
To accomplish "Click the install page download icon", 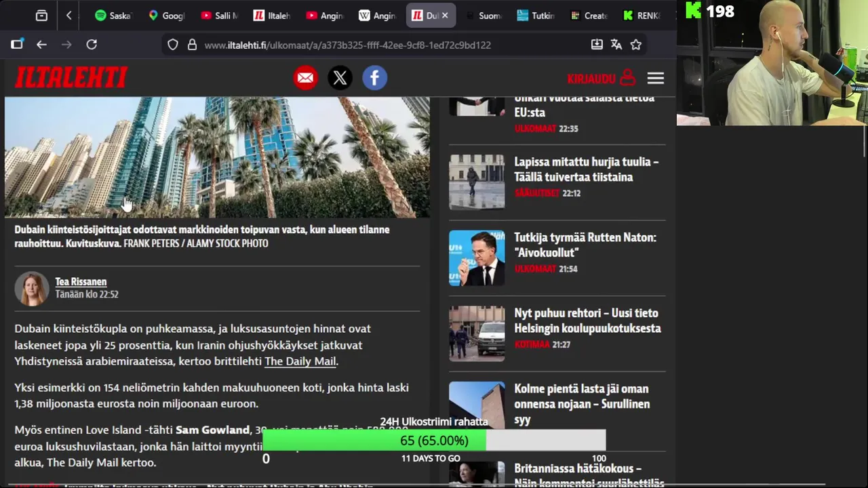I will pyautogui.click(x=597, y=45).
